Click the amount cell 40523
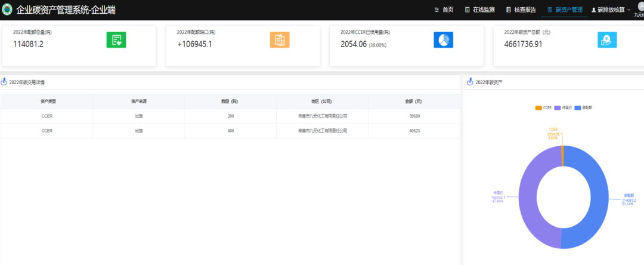Image resolution: width=644 pixels, height=265 pixels. (414, 131)
